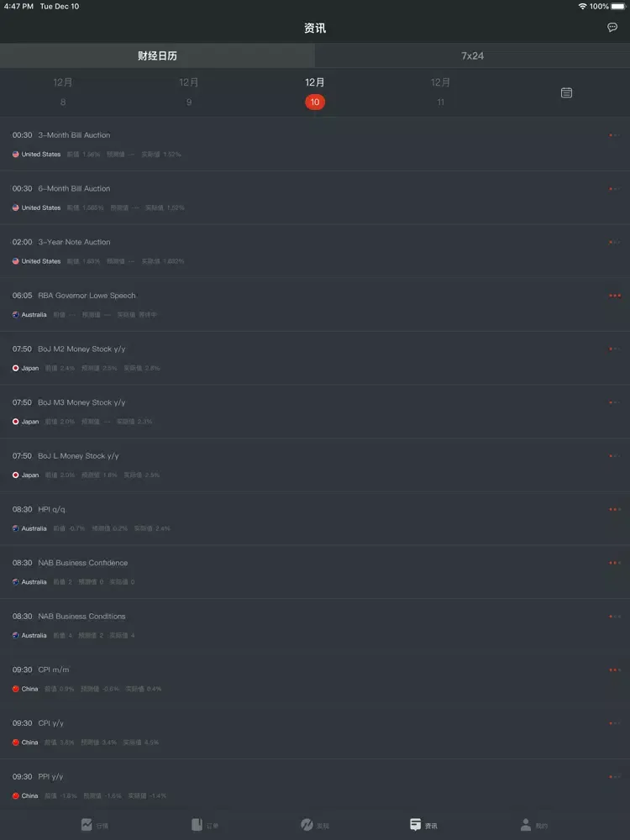Switch to the 7x24 tab
Viewport: 630px width, 840px height.
tap(472, 55)
